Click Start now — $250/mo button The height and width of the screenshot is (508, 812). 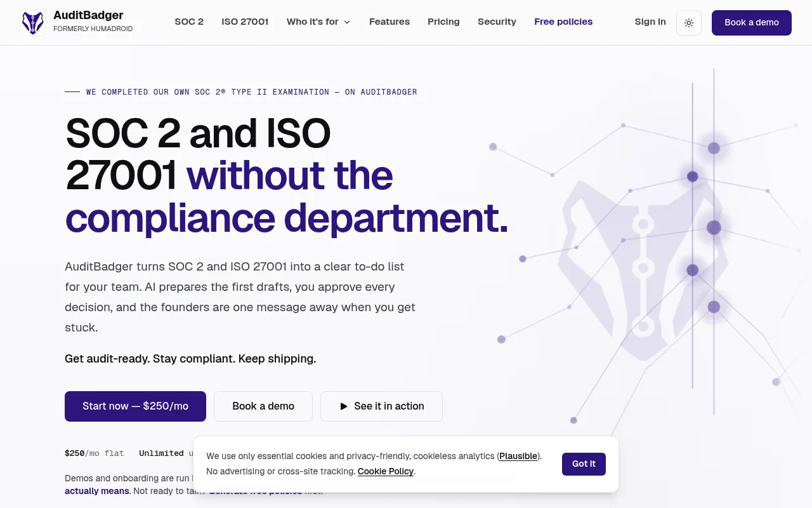(x=135, y=406)
